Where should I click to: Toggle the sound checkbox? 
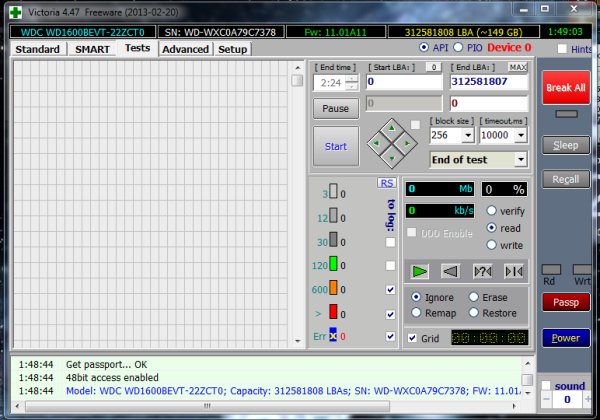coord(546,385)
